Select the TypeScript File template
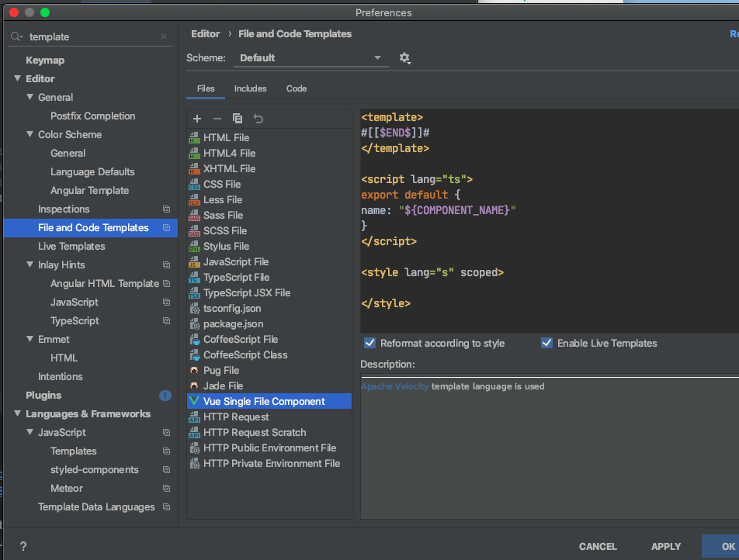 coord(269,278)
